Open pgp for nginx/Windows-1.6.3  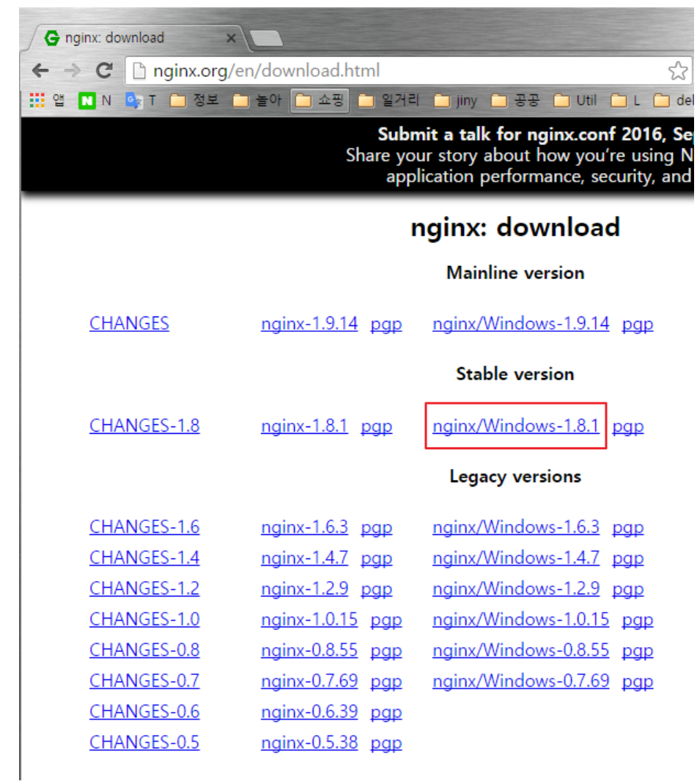628,528
